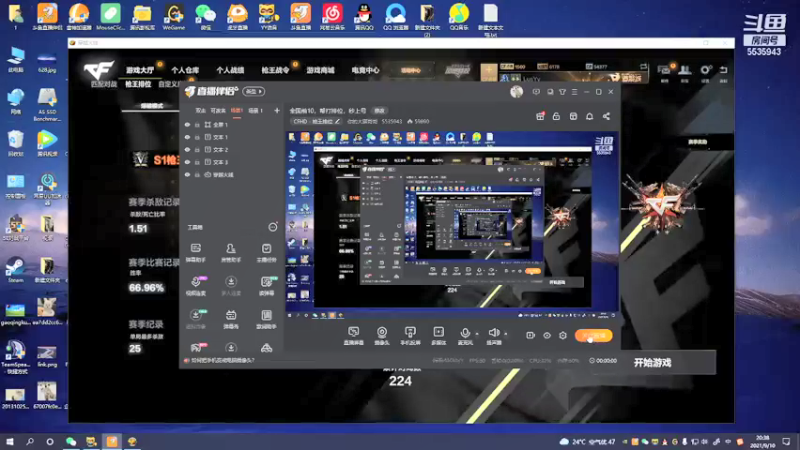Open the feedback message icon in title bar

pyautogui.click(x=536, y=92)
